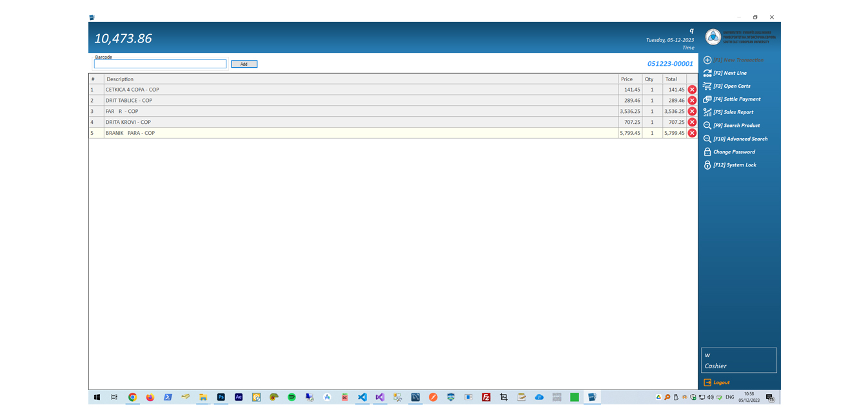
Task: Click the 5,799.45 total cell
Action: (675, 133)
